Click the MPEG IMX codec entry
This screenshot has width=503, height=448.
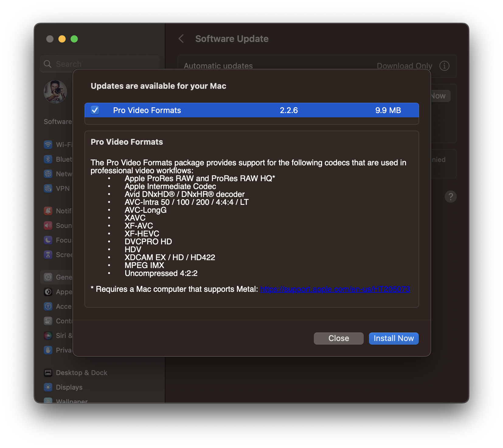click(x=144, y=265)
